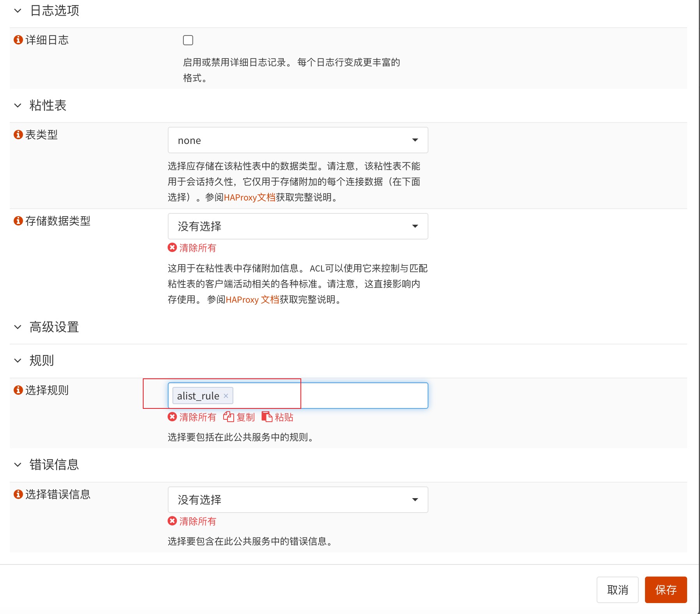Viewport: 700px width, 614px height.
Task: Open the 选择错误信息 dropdown
Action: point(298,500)
